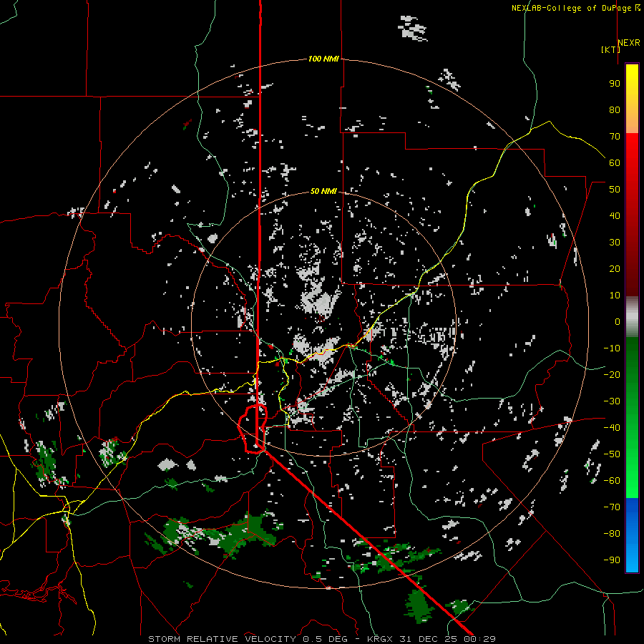Select the -30 value on velocity scale
Image resolution: width=644 pixels, height=644 pixels.
[x=612, y=401]
